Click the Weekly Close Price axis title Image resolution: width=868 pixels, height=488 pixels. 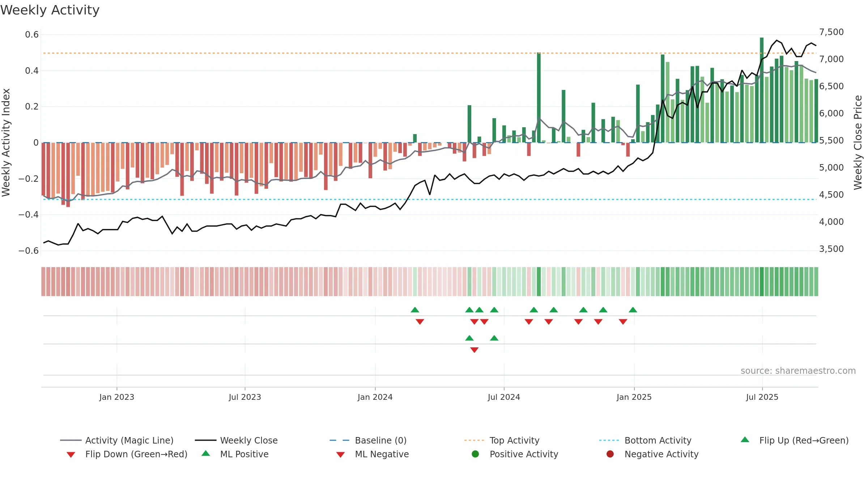858,142
